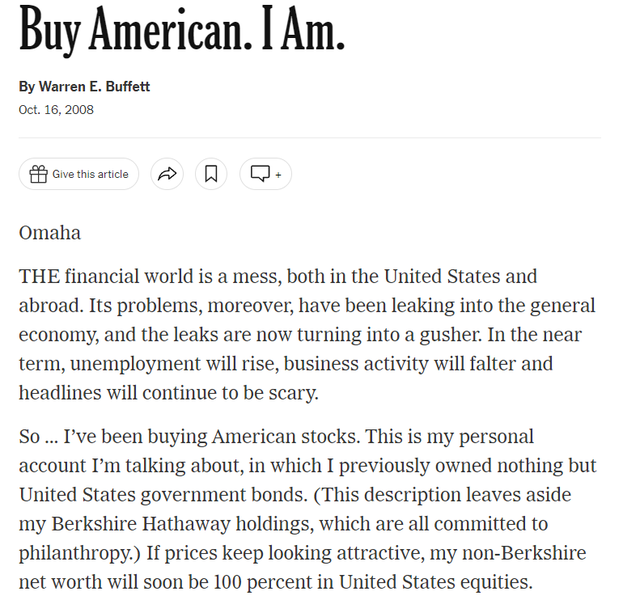The width and height of the screenshot is (640, 600).
Task: Open comments via the speech bubble icon
Action: tap(259, 174)
